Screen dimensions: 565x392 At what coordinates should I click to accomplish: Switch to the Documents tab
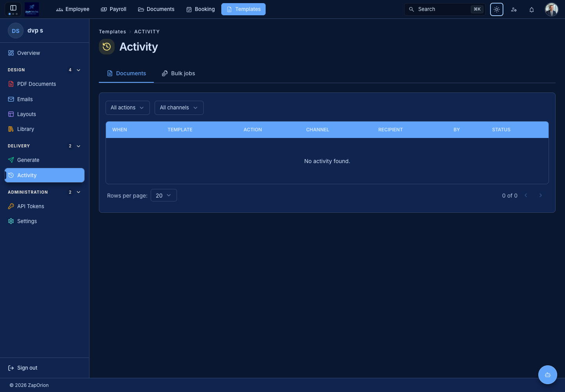coord(126,73)
